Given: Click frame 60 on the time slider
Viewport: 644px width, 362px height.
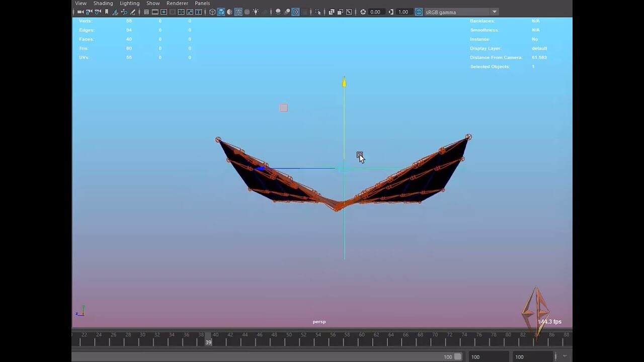Looking at the screenshot, I should click(x=361, y=340).
